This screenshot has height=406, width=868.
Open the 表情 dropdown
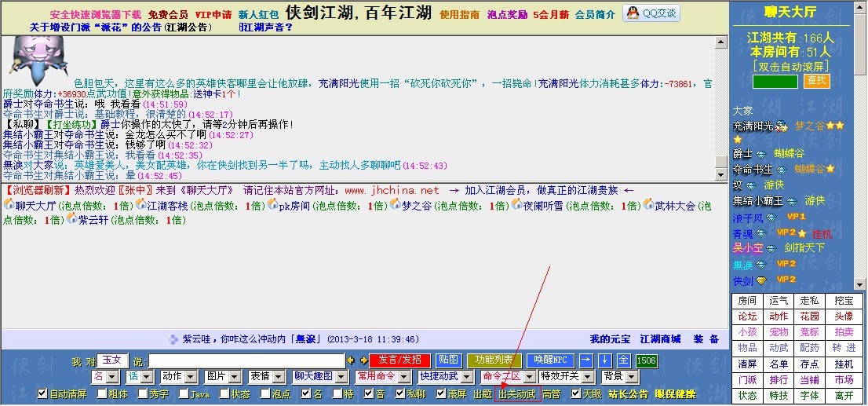(x=267, y=377)
